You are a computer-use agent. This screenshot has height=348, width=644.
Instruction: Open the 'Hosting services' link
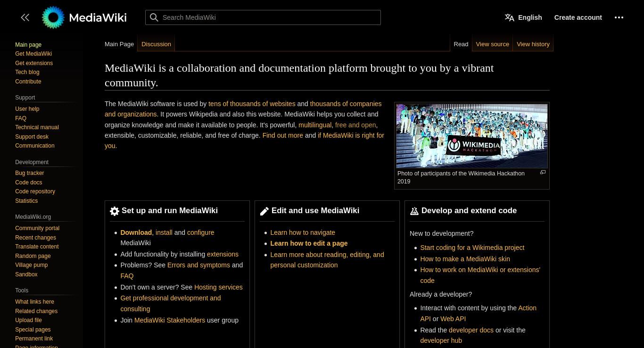(218, 287)
